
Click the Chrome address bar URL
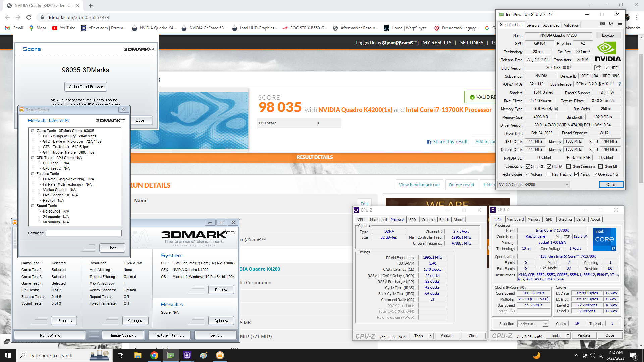pos(78,17)
